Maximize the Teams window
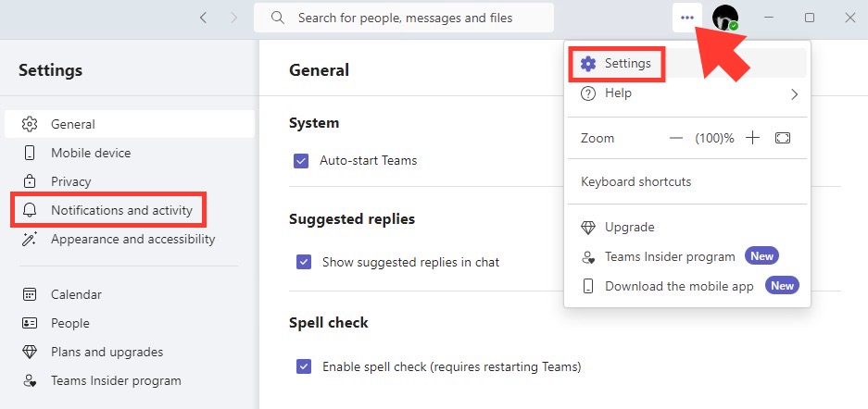 (x=810, y=18)
